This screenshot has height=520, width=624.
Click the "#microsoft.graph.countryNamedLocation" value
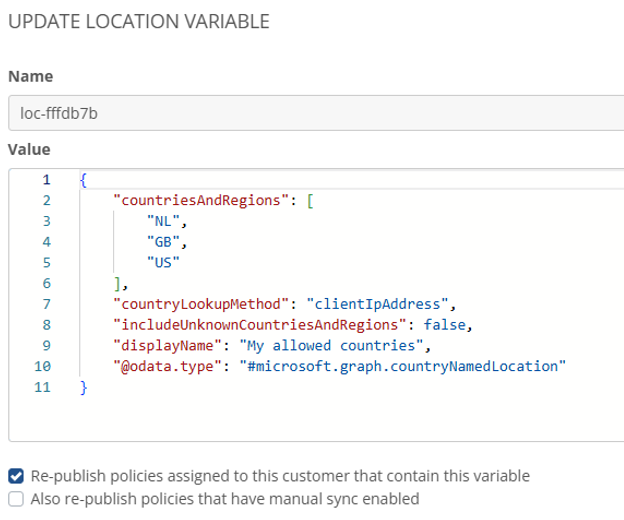(407, 366)
